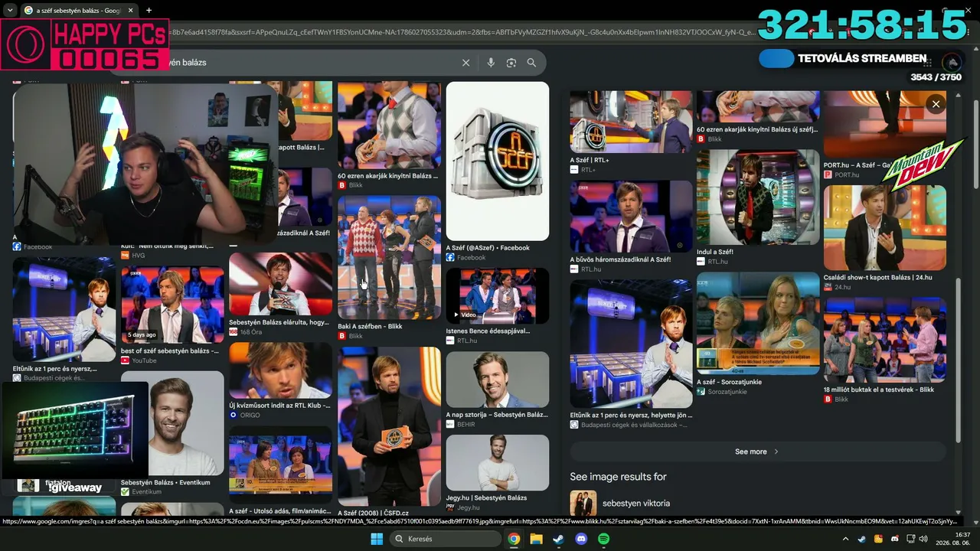Viewport: 980px width, 551px height.
Task: Open Steam from the taskbar
Action: tap(559, 539)
